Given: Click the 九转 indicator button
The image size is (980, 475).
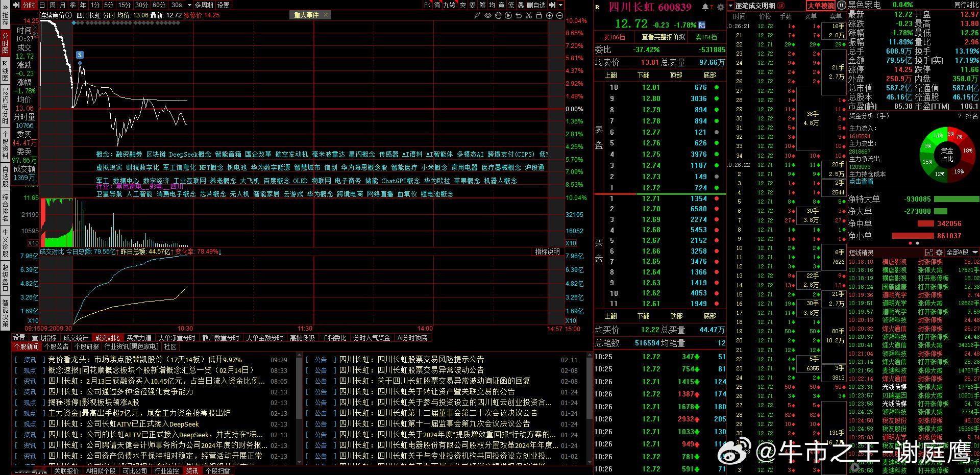Looking at the screenshot, I should pos(449,5).
